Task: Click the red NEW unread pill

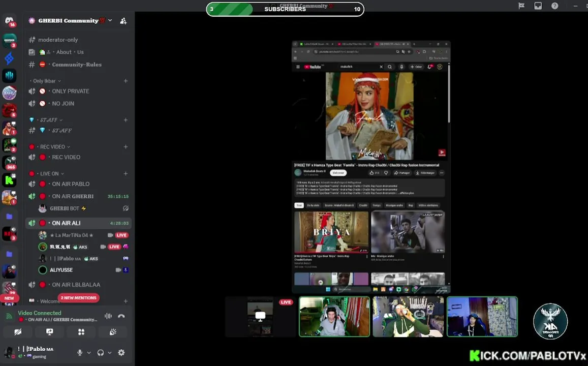Action: (x=9, y=298)
